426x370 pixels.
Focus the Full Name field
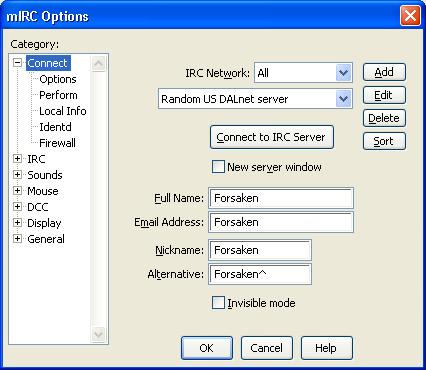pos(281,198)
